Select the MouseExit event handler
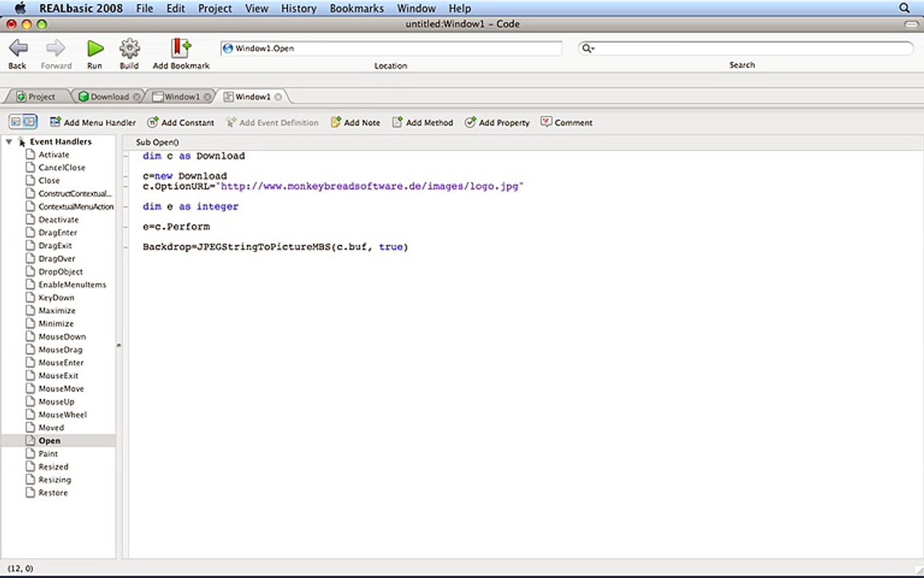The image size is (924, 578). point(58,375)
